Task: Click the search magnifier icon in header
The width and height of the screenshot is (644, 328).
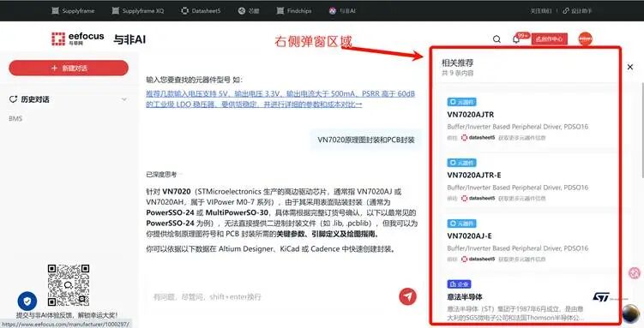Action: (497, 39)
